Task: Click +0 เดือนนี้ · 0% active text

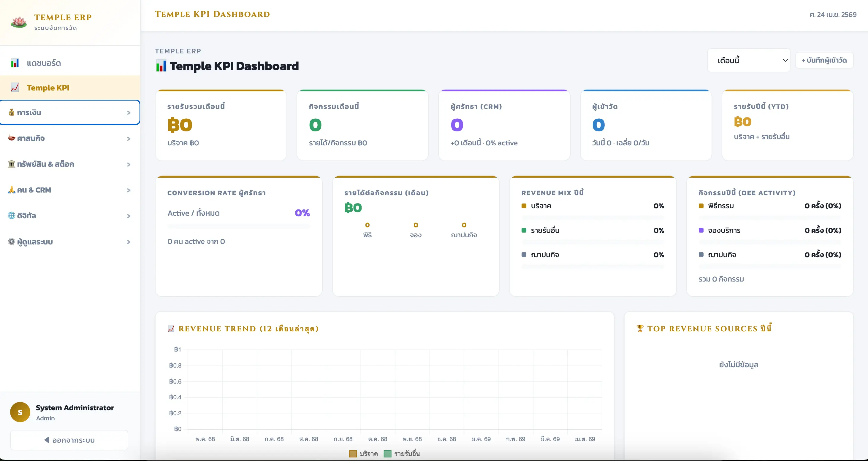Action: [484, 143]
